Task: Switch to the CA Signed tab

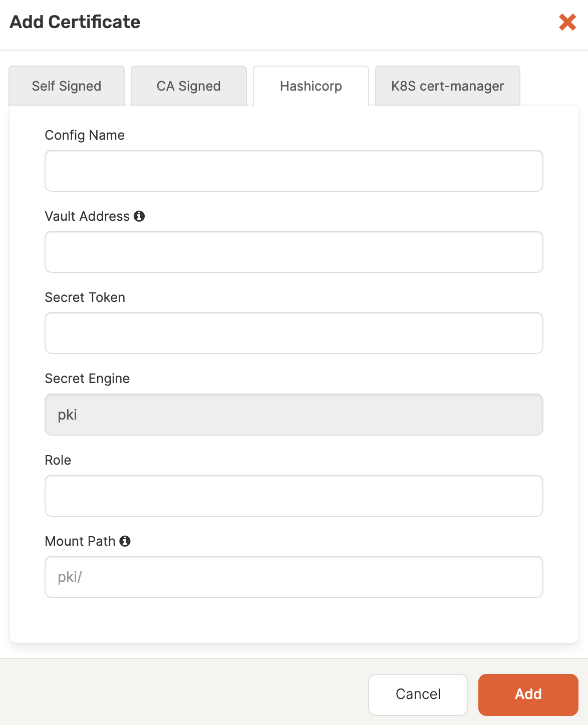Action: click(x=189, y=86)
